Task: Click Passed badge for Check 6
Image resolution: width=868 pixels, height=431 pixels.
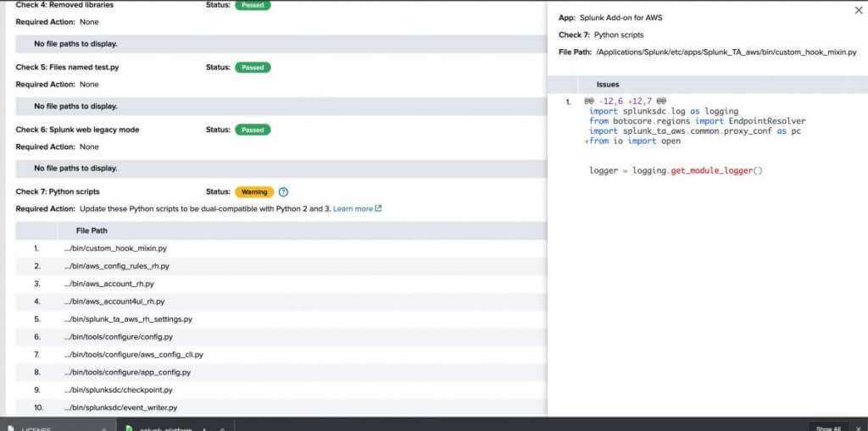Action: (x=253, y=130)
